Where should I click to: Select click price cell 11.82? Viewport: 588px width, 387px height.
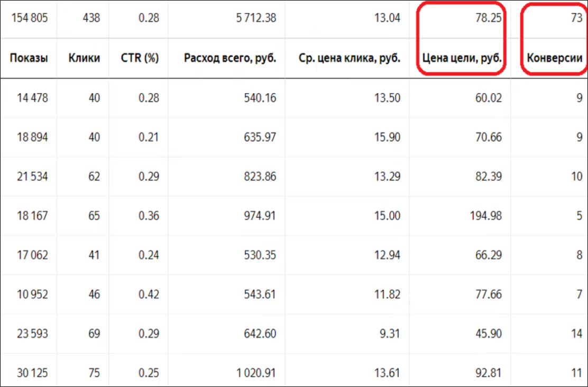coord(387,294)
